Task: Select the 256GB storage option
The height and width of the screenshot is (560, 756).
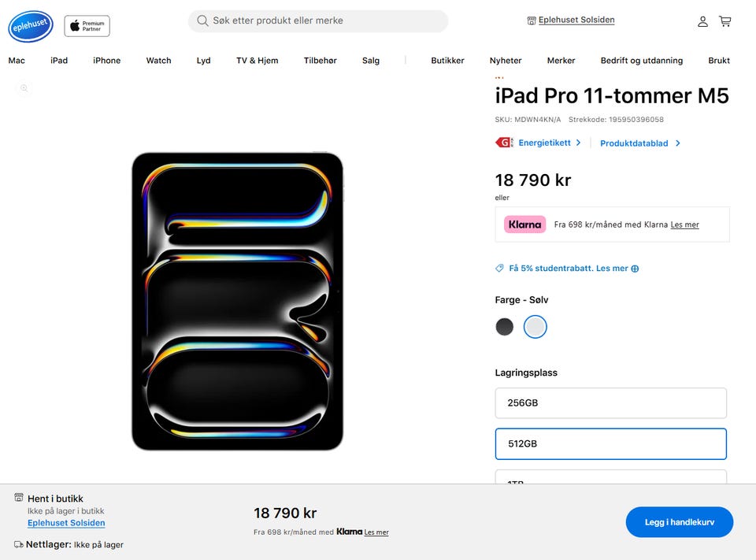Action: coord(610,402)
